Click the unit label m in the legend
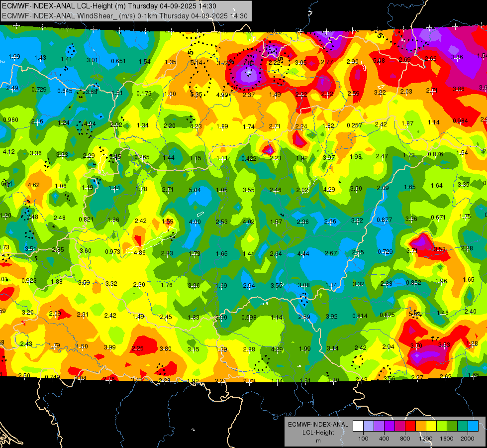Viewport: 487px width, 448px height. [x=318, y=441]
